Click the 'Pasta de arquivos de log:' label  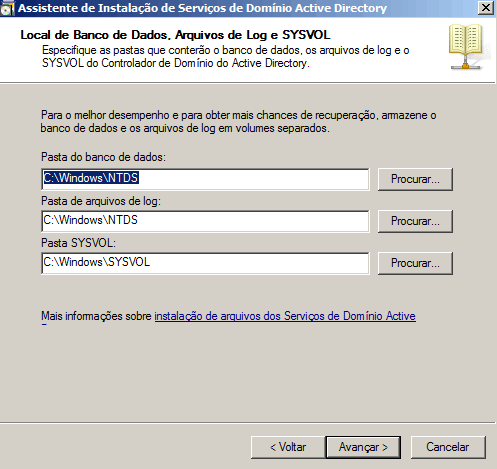click(x=101, y=201)
